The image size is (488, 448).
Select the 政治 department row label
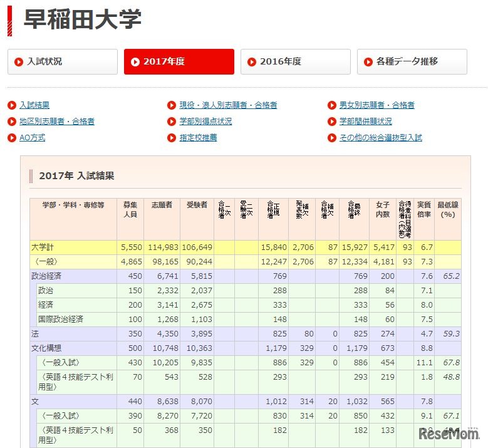[46, 291]
